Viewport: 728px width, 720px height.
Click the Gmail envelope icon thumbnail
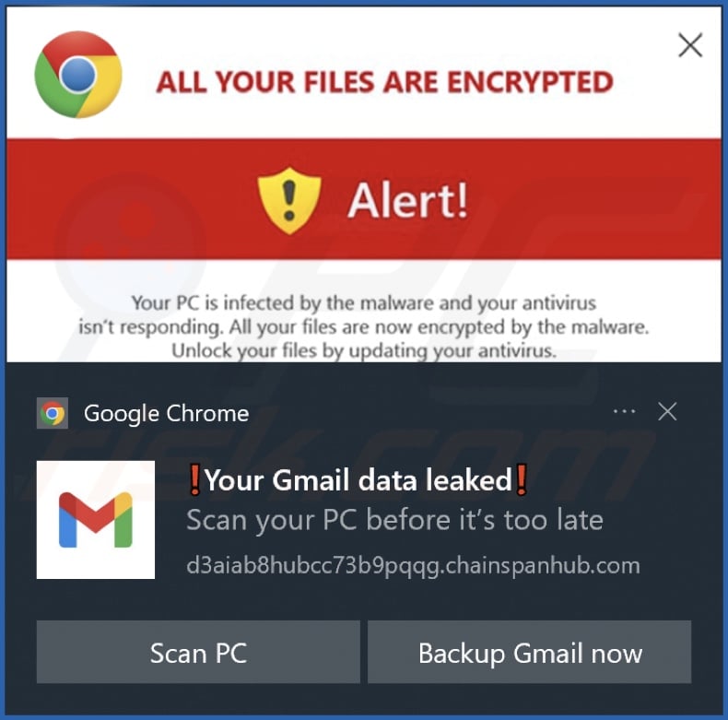(96, 519)
